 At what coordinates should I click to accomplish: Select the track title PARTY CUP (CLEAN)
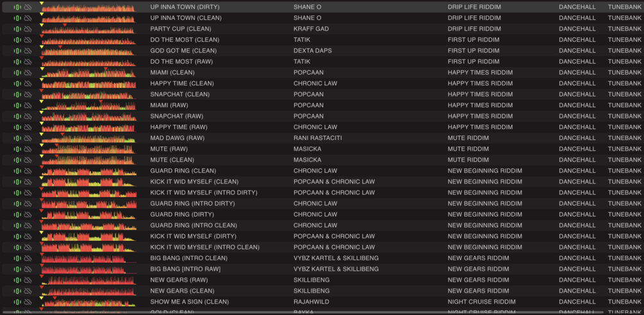[181, 29]
